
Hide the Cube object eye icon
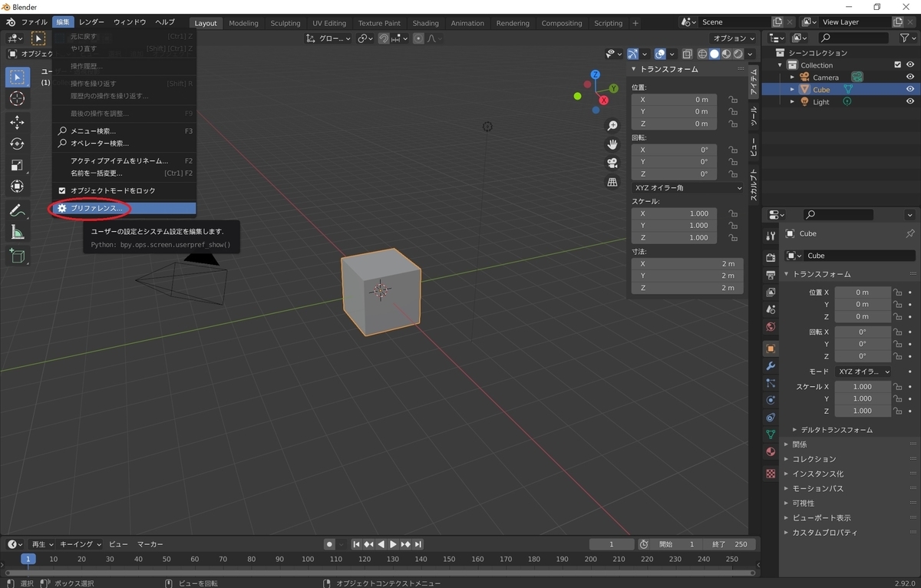pyautogui.click(x=910, y=89)
